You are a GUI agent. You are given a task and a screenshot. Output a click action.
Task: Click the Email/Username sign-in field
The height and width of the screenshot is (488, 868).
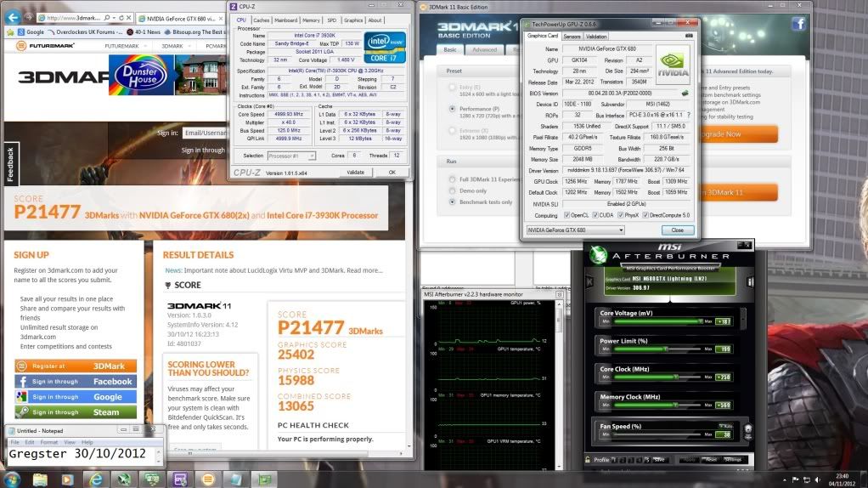click(205, 133)
